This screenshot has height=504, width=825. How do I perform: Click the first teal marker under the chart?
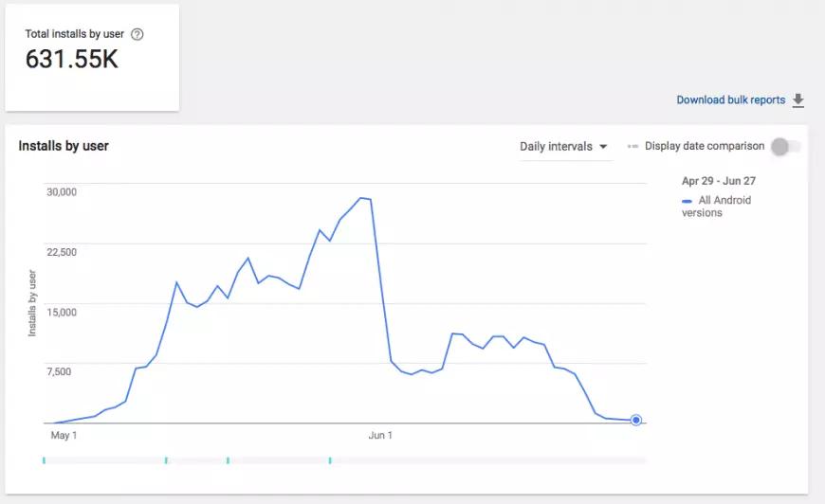click(x=44, y=460)
